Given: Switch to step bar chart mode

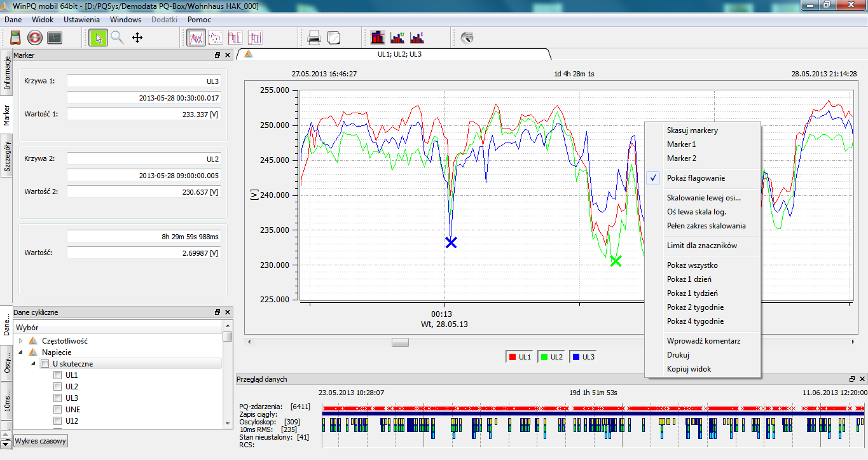Looking at the screenshot, I should [235, 38].
